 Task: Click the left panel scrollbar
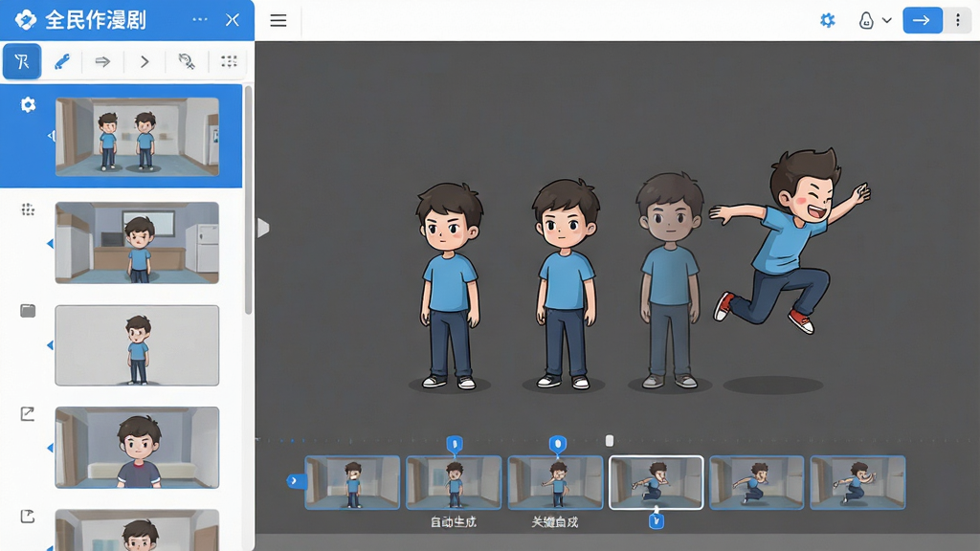pos(248,200)
